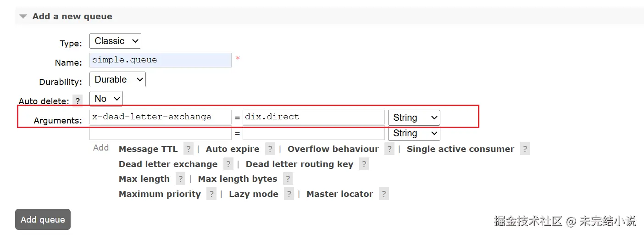Click the queue Name input field
The image size is (644, 235).
160,60
